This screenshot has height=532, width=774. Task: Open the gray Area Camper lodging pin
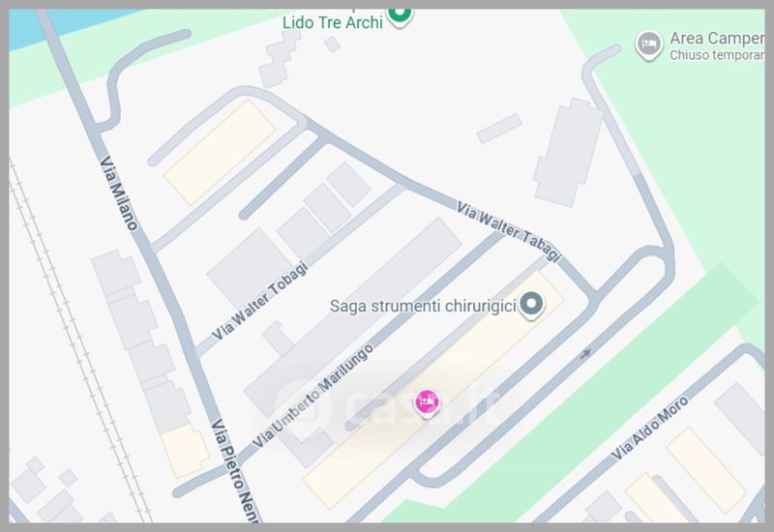tap(648, 44)
